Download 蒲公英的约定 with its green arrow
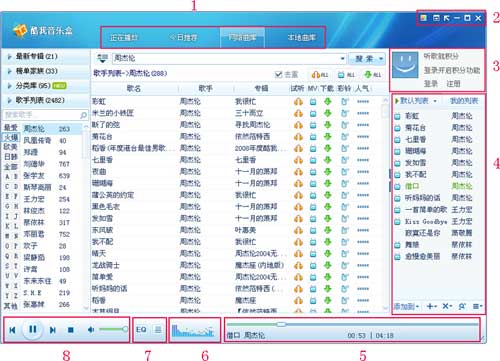Screen dimensions: 500x361 point(328,195)
